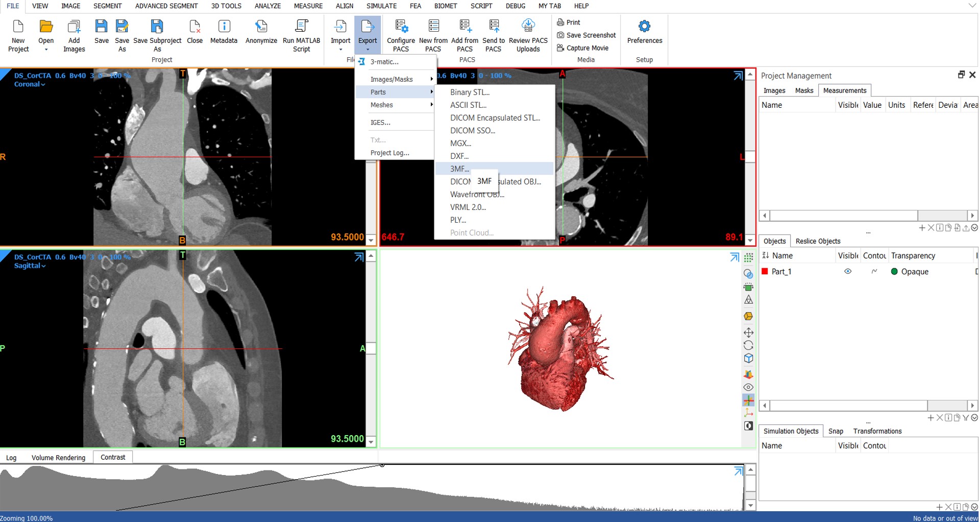Maximize the 3D viewport with the arrow icon
Image resolution: width=980 pixels, height=522 pixels.
pyautogui.click(x=734, y=257)
